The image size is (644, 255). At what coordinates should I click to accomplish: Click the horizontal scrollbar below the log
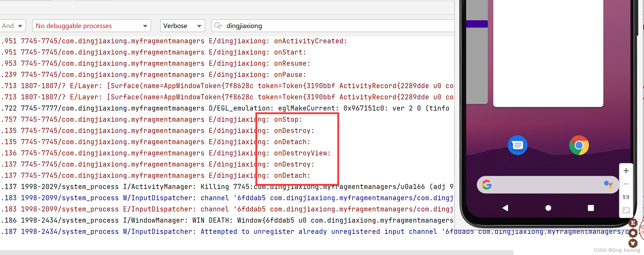[x=256, y=252]
